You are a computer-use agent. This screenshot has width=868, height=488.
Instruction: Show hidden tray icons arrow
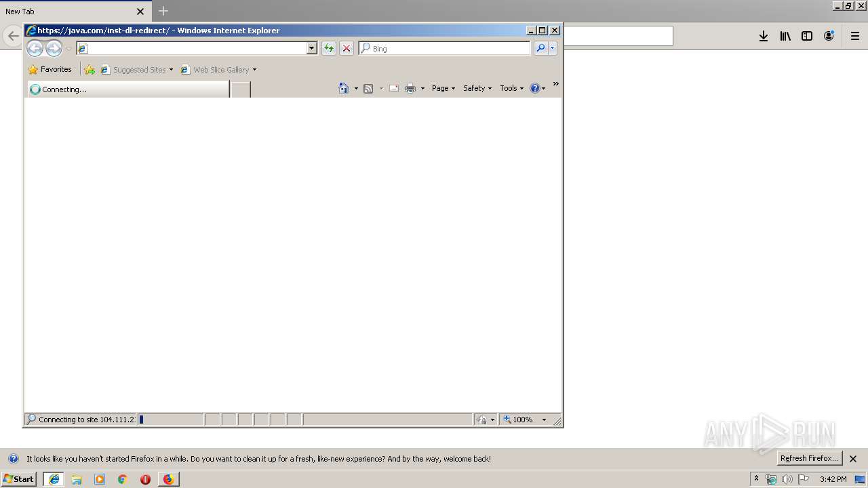tap(757, 479)
